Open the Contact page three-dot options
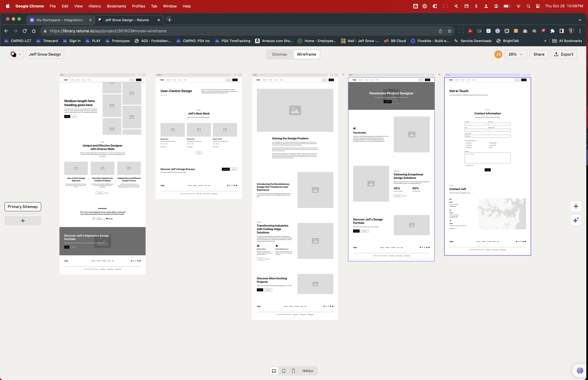The height and width of the screenshot is (380, 588). (529, 75)
